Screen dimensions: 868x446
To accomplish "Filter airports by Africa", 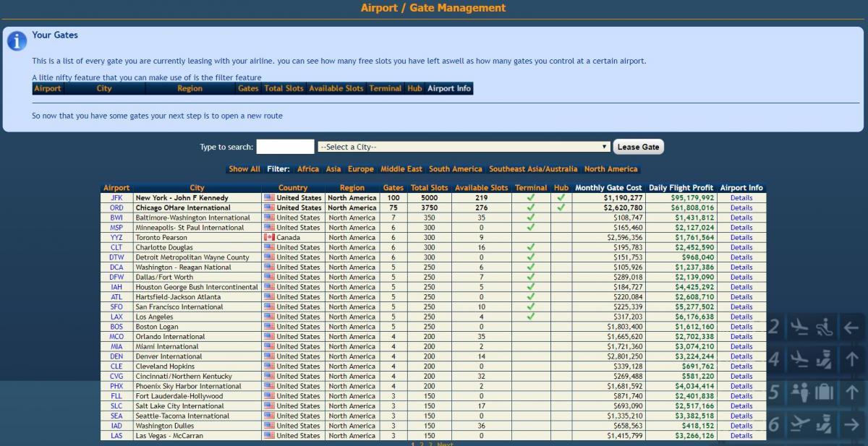I will tap(308, 169).
